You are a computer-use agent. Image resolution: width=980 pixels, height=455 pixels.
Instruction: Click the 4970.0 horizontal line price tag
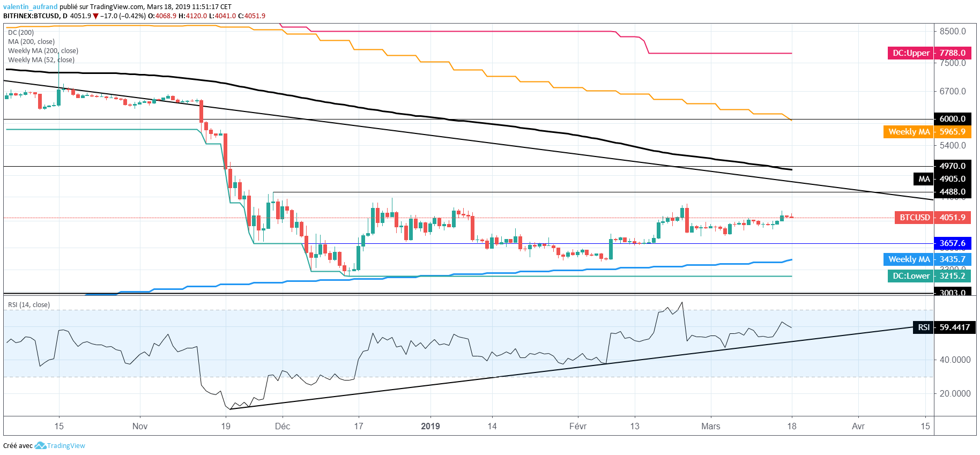[x=953, y=166]
